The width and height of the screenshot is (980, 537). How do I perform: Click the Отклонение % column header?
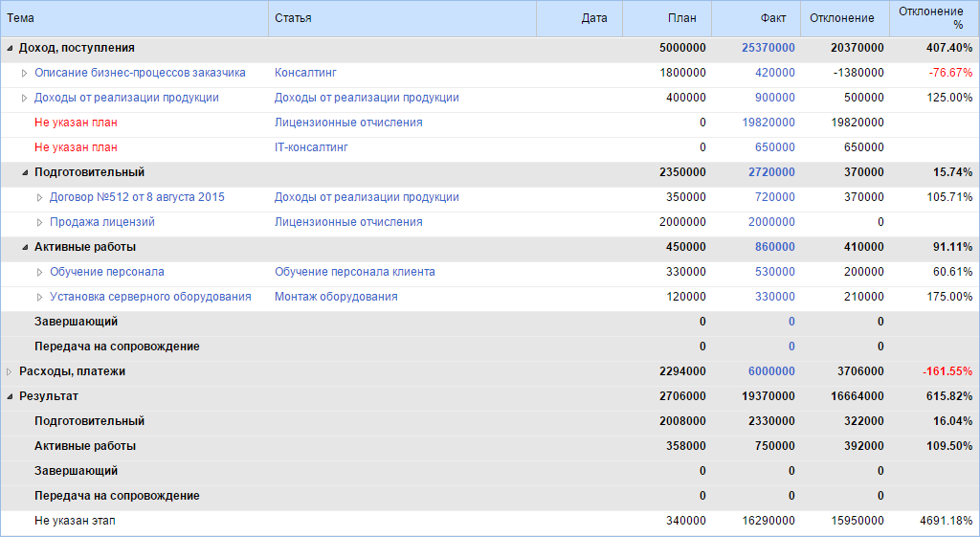pos(934,18)
